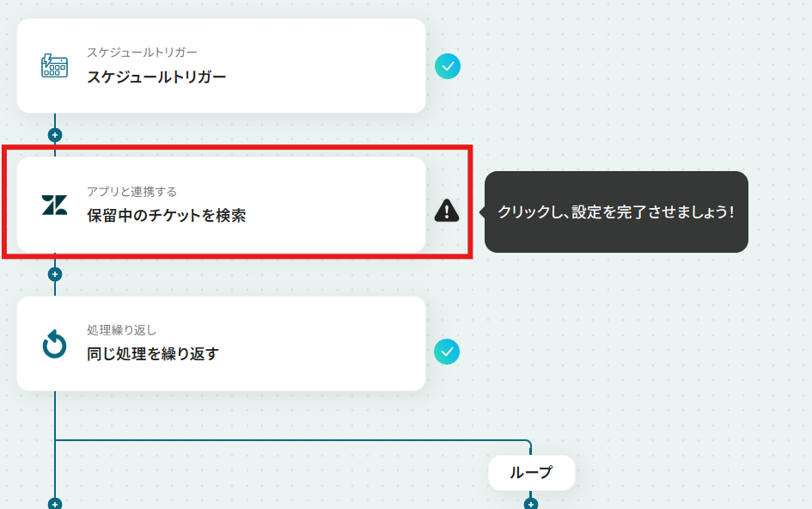Screen dimensions: 812x509
Task: Click the 保留中のチケットを検索 title text
Action: [x=166, y=216]
